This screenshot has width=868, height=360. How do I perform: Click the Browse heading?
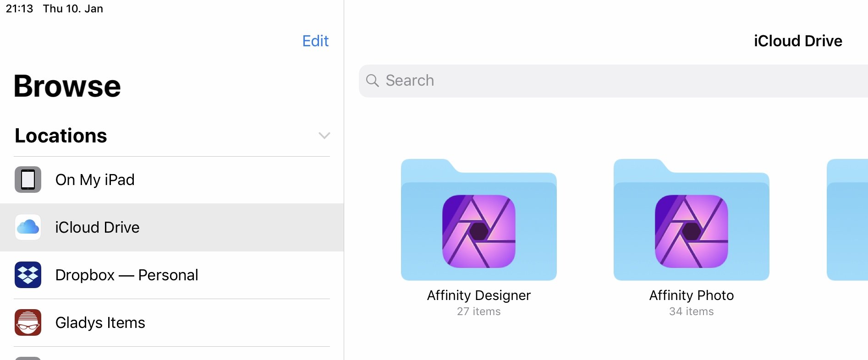[67, 86]
